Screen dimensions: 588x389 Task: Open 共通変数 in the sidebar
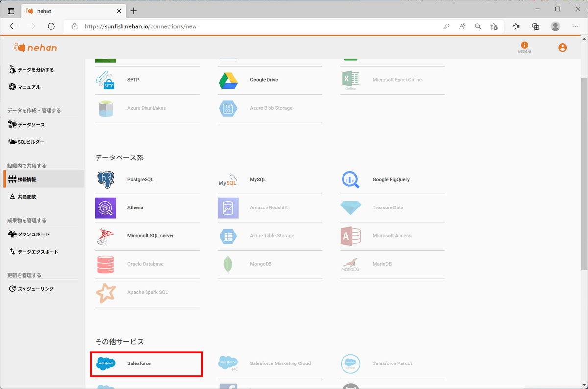tap(23, 197)
